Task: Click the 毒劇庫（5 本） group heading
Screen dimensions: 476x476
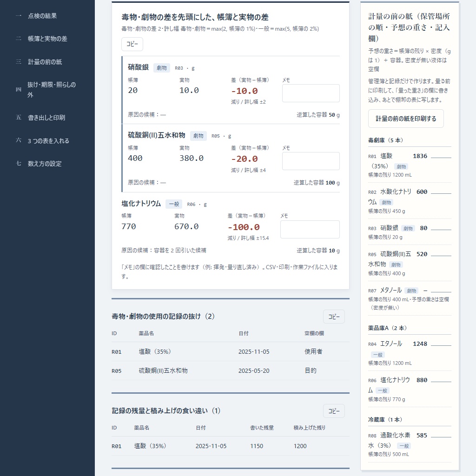Action: (385, 140)
